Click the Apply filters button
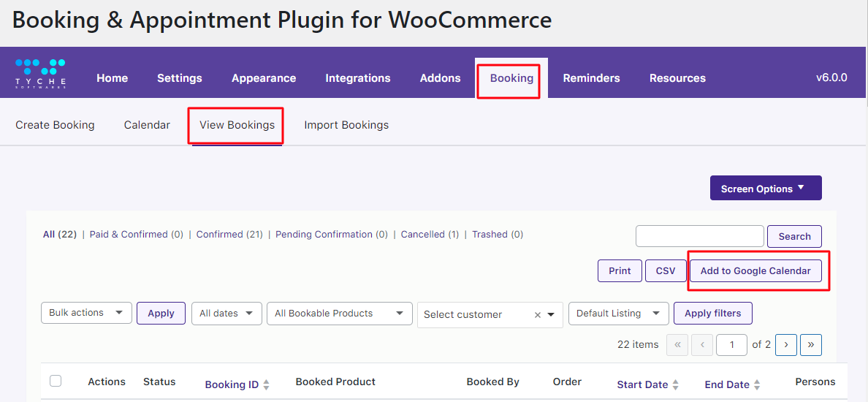868x402 pixels. click(x=712, y=314)
